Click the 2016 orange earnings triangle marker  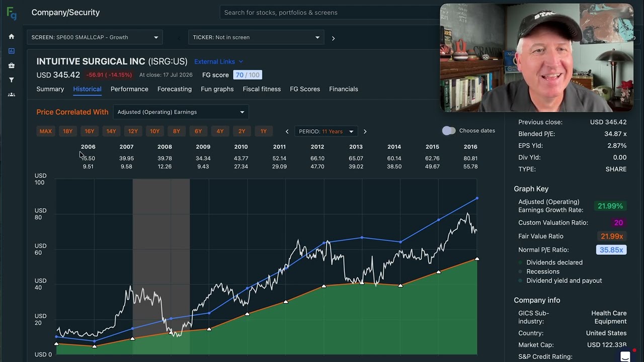477,259
